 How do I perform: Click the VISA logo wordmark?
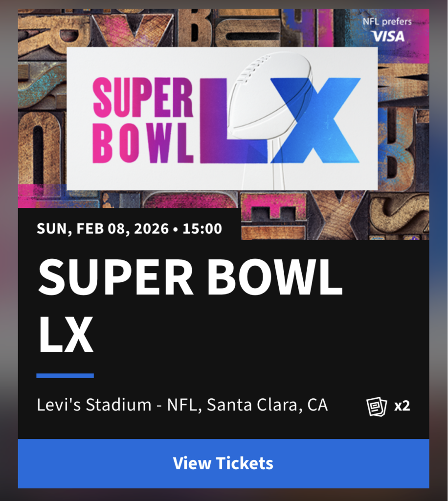click(388, 36)
